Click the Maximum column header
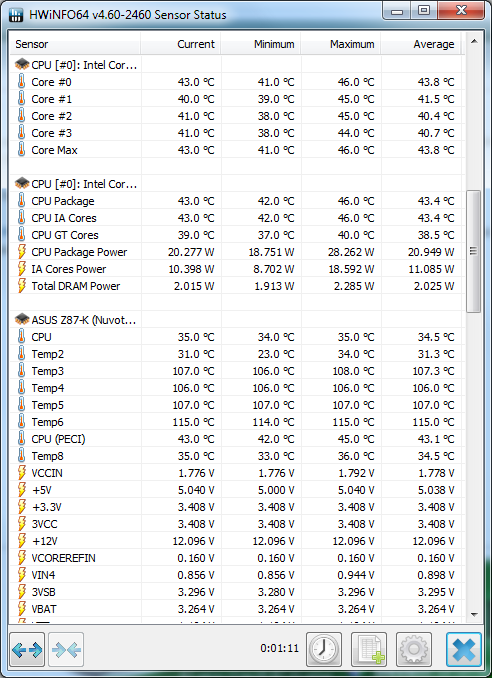 click(341, 44)
